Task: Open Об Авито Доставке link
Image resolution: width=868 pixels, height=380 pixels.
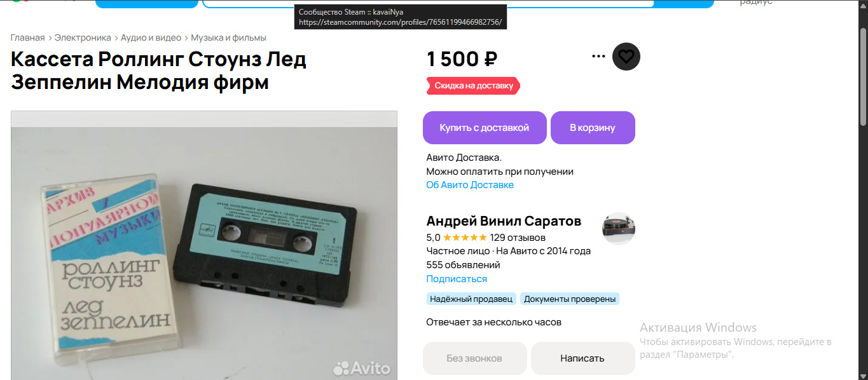Action: click(x=470, y=185)
